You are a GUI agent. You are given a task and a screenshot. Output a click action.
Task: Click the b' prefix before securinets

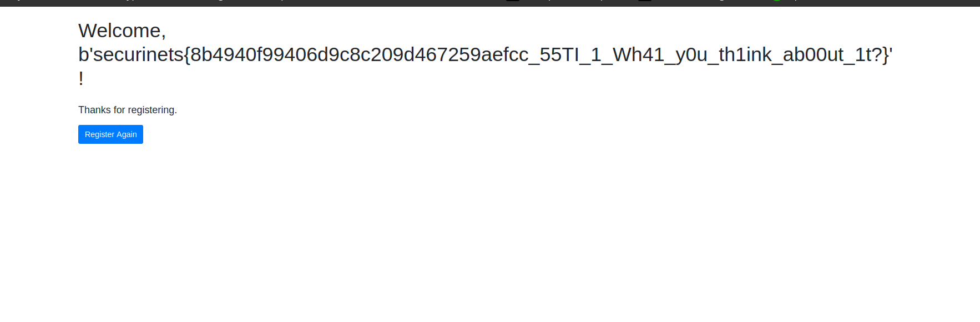click(85, 54)
